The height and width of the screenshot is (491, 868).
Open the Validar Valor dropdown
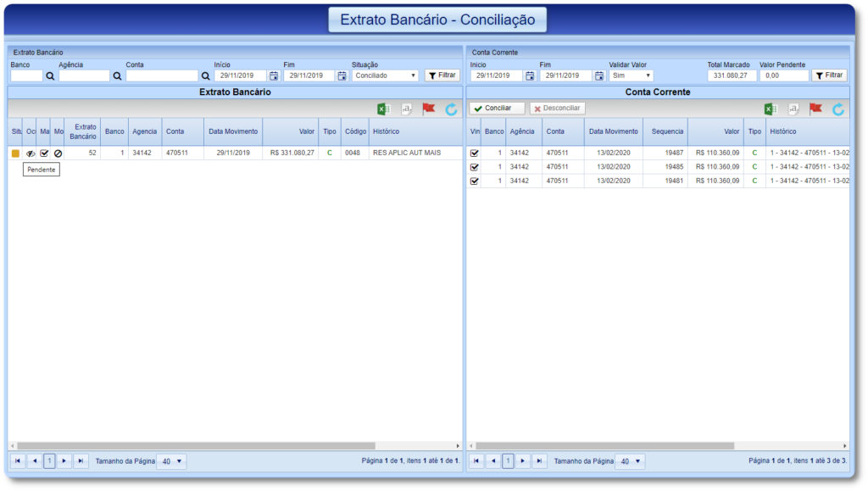[631, 75]
